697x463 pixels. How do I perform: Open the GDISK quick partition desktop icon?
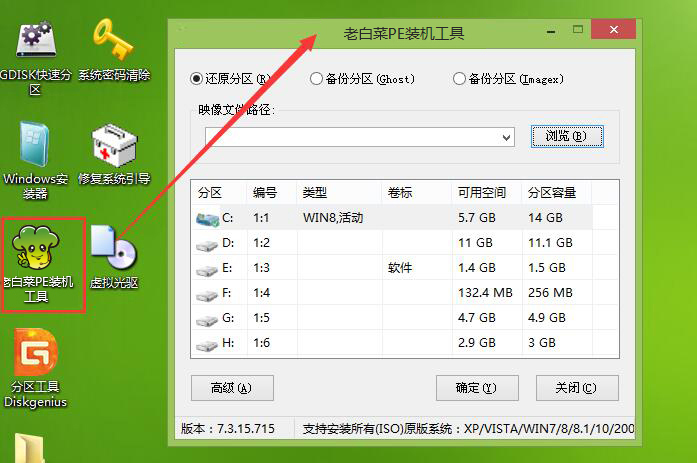[35, 58]
